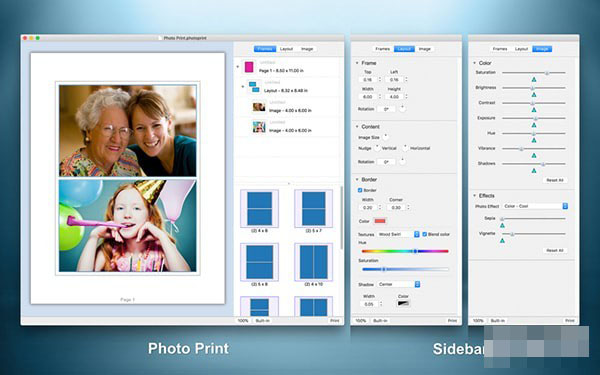
Task: Click the reset triangle under the Shadows slider
Action: (534, 171)
